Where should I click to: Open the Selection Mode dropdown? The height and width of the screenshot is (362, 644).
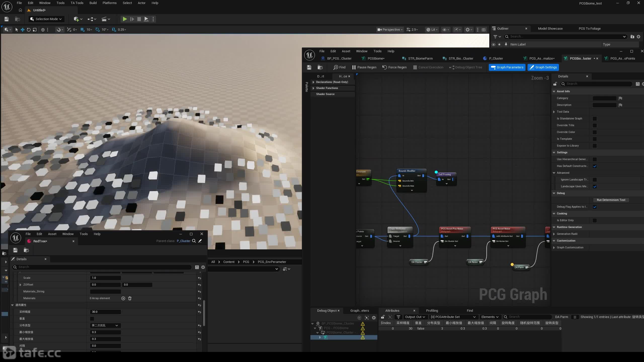[x=46, y=19]
